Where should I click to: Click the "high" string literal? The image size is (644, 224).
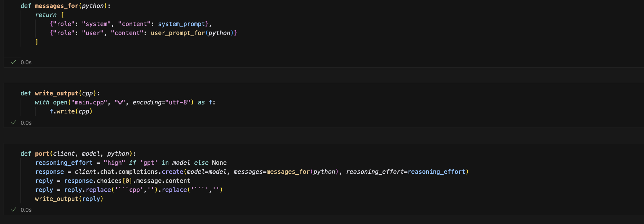click(114, 163)
